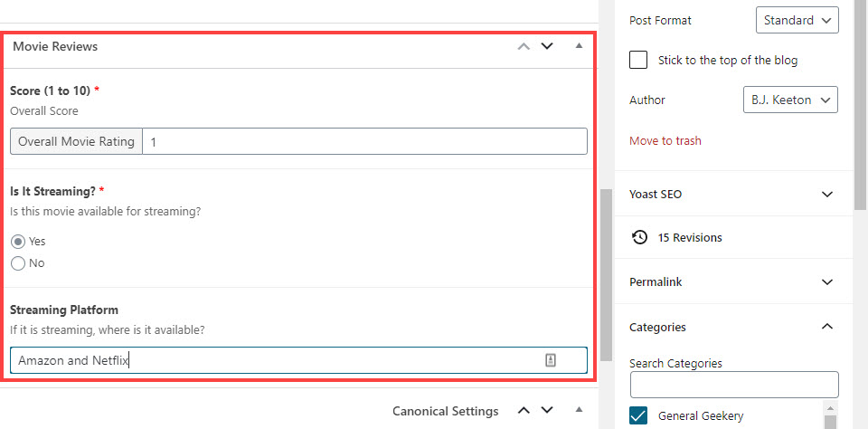This screenshot has width=868, height=429.
Task: Enable Stick to the top of the blog
Action: (639, 60)
